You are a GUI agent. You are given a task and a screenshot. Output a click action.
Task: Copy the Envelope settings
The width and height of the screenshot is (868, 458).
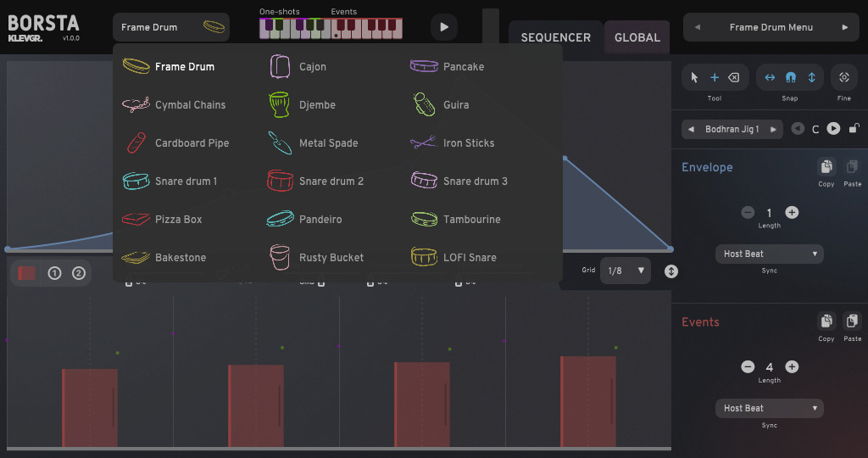(826, 167)
